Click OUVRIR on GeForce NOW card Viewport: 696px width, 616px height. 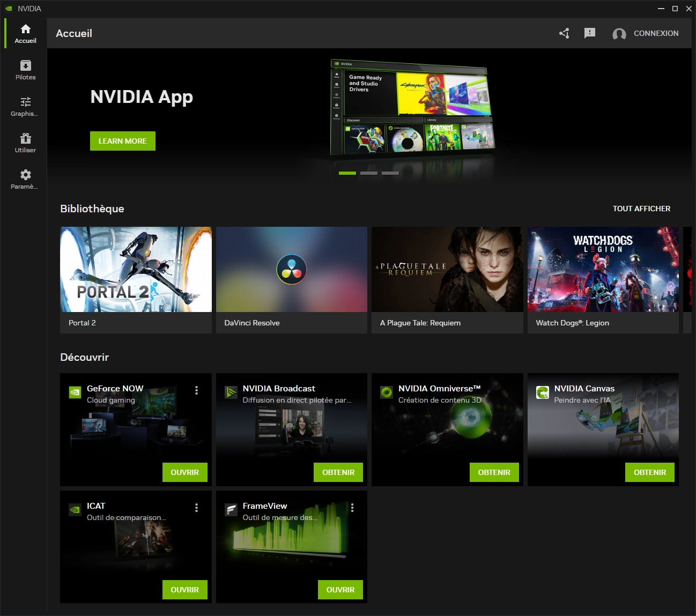tap(185, 472)
